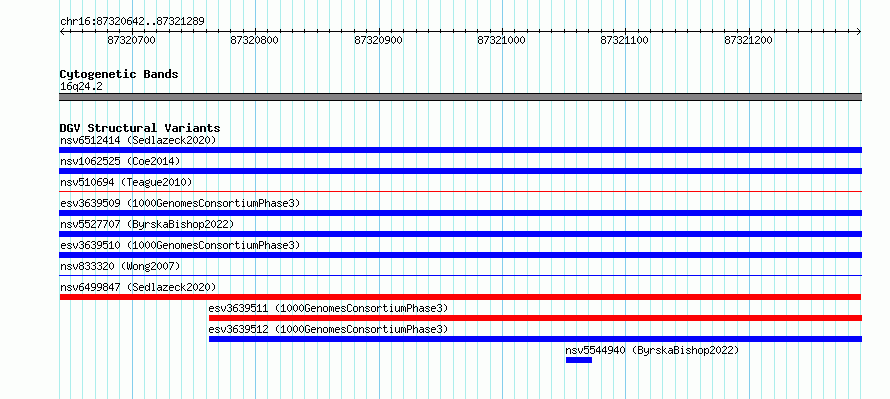Image resolution: width=890 pixels, height=399 pixels.
Task: Open esv3639509 (1000GenomesConsortiumPhase3) label
Action: (180, 203)
